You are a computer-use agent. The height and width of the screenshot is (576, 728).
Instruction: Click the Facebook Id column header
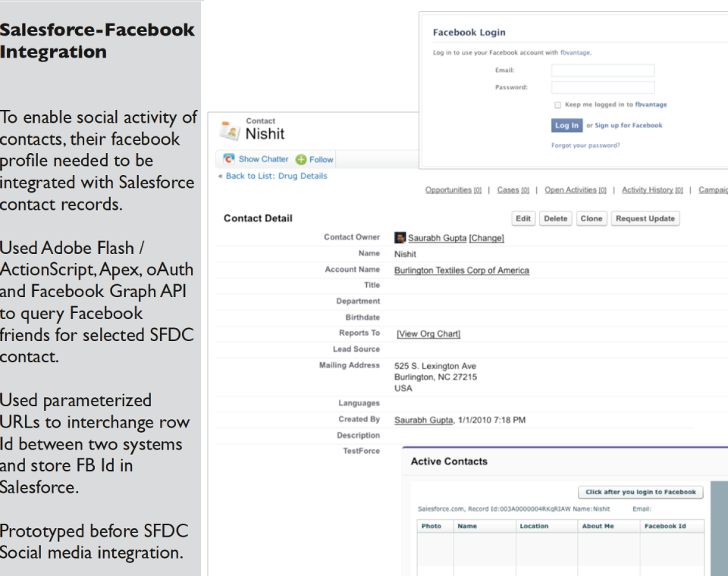point(673,526)
